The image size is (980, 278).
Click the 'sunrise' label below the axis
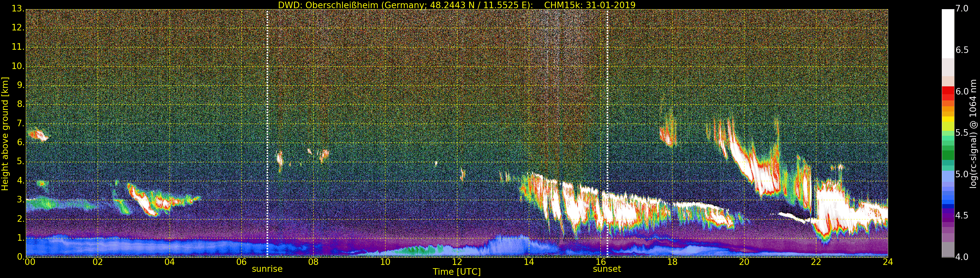(267, 269)
